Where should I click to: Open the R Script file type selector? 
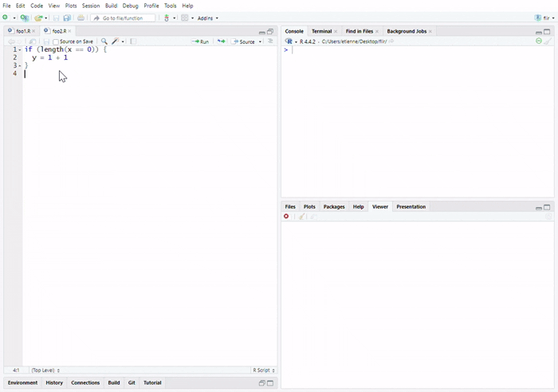coord(264,370)
